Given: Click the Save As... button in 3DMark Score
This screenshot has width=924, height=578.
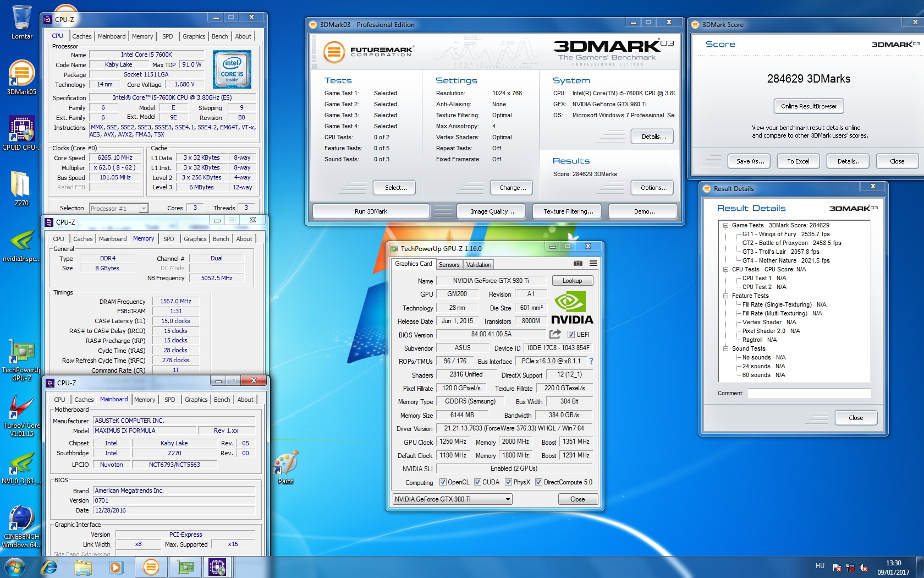Looking at the screenshot, I should pos(750,161).
